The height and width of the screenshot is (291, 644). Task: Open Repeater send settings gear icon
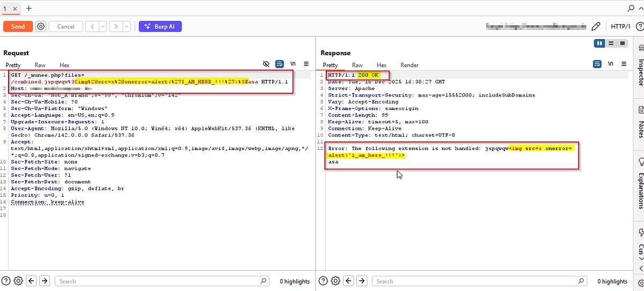coord(41,26)
